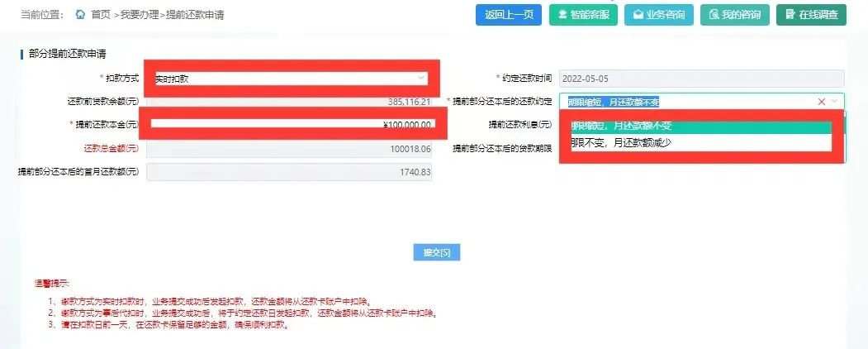
Task: Click the 在线调查 edit icon
Action: (x=790, y=15)
